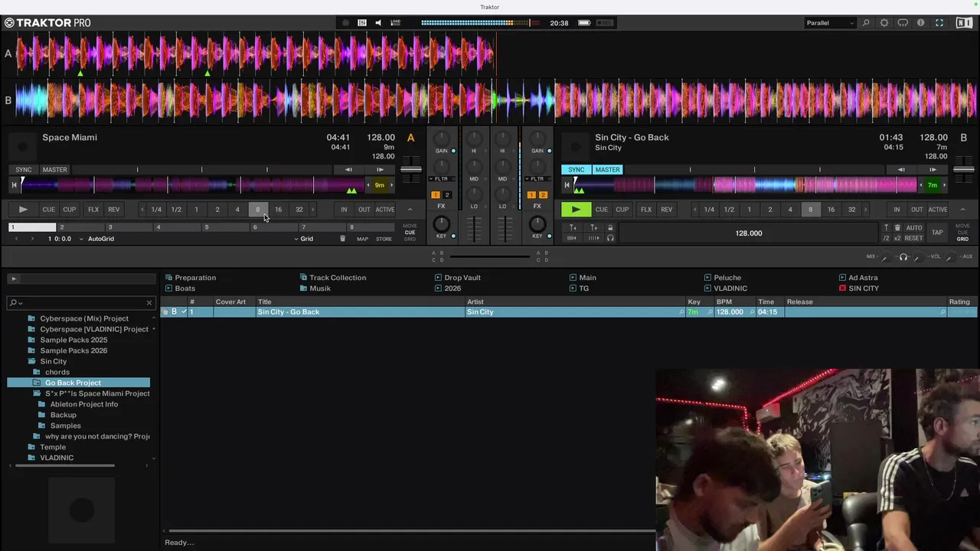Viewport: 980px width, 551px height.
Task: Select hotcue slot 1 in Deck A
Action: pos(32,227)
